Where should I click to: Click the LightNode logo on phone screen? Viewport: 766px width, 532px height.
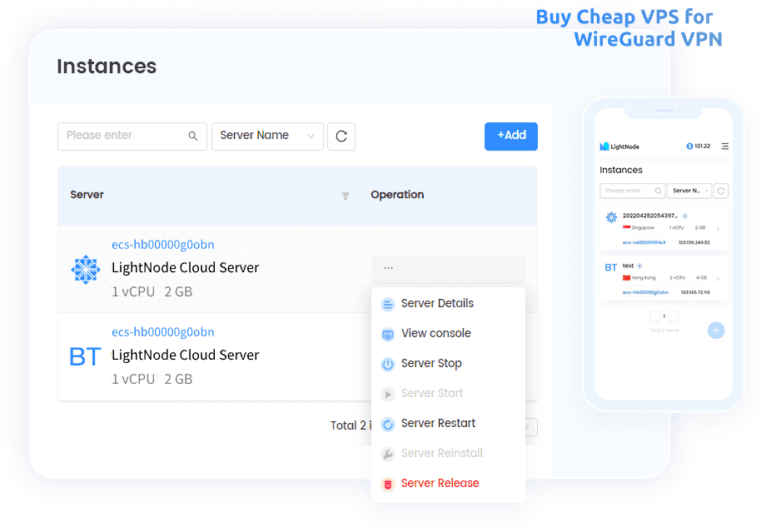pos(619,147)
